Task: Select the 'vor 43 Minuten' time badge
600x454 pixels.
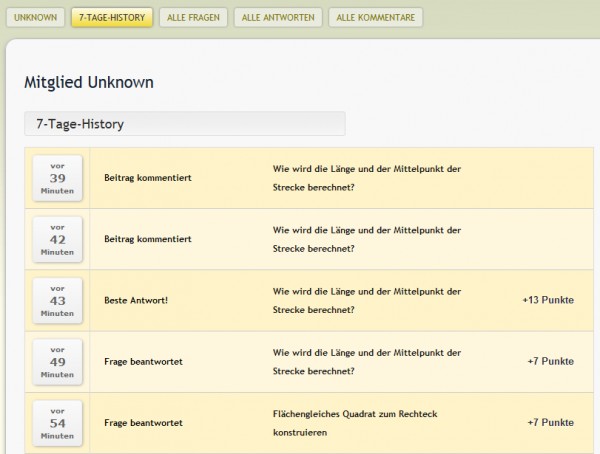Action: 57,300
